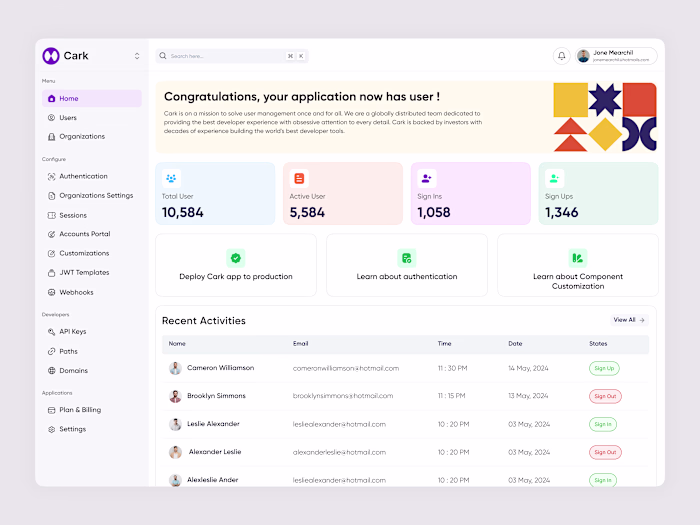Viewport: 700px width, 525px height.
Task: Click the 14 May, 2024 date cell
Action: [528, 368]
